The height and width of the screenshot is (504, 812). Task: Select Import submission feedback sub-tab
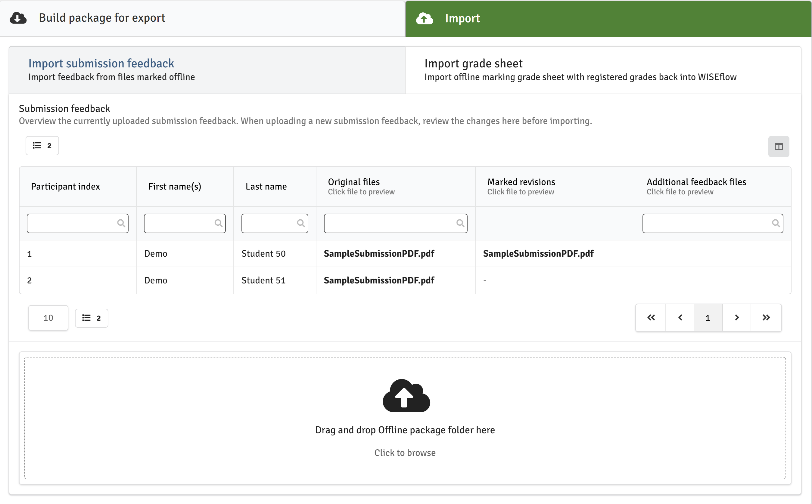(x=207, y=70)
